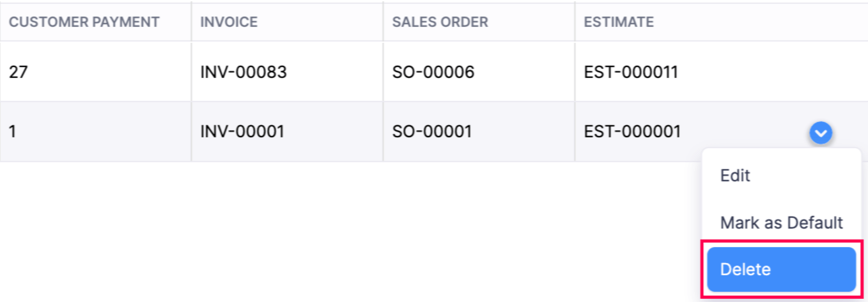Screen dimensions: 868x302
Task: Select the SO-00001 sales order cell
Action: pyautogui.click(x=432, y=132)
